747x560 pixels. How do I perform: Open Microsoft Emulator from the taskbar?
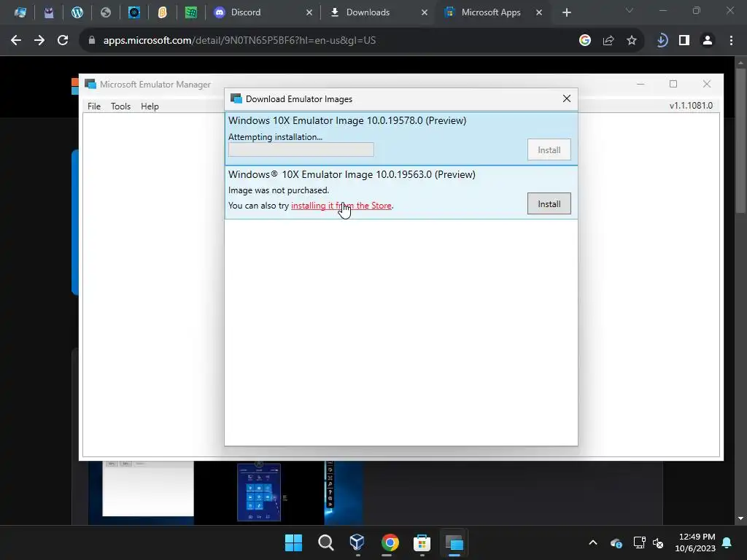pos(454,542)
